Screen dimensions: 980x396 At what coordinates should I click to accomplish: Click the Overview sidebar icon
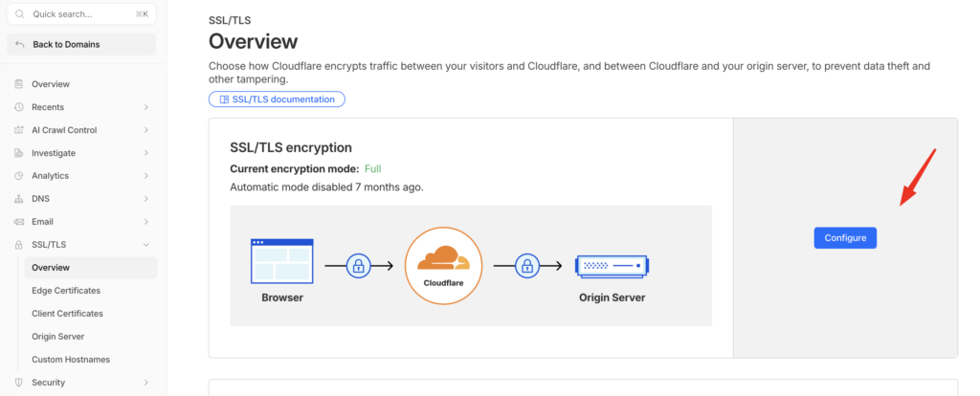click(19, 84)
